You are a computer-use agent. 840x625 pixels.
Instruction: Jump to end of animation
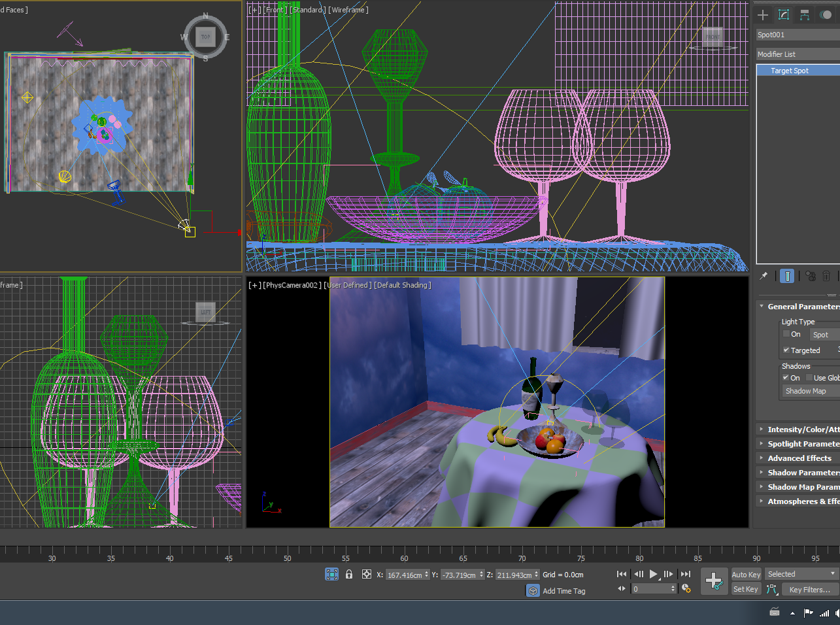pyautogui.click(x=685, y=574)
